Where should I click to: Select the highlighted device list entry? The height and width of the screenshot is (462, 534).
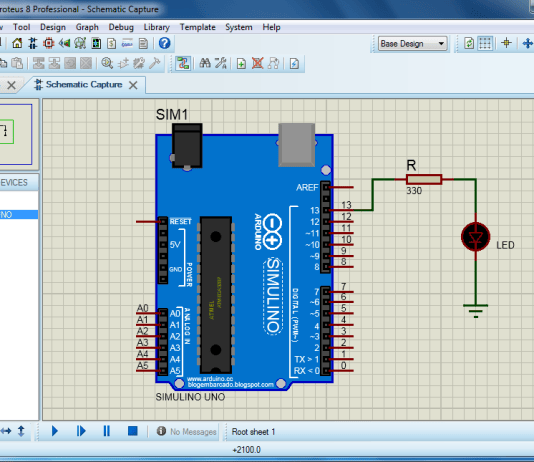click(19, 214)
